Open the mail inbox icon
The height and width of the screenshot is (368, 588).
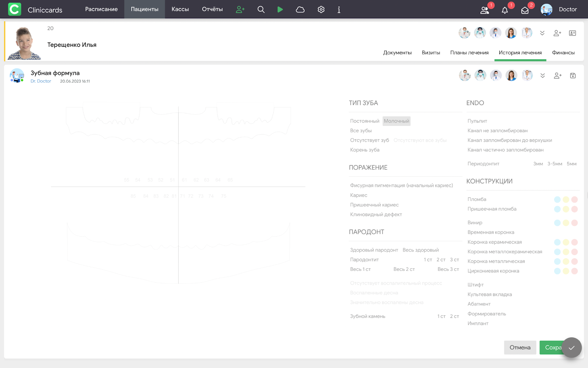[525, 10]
